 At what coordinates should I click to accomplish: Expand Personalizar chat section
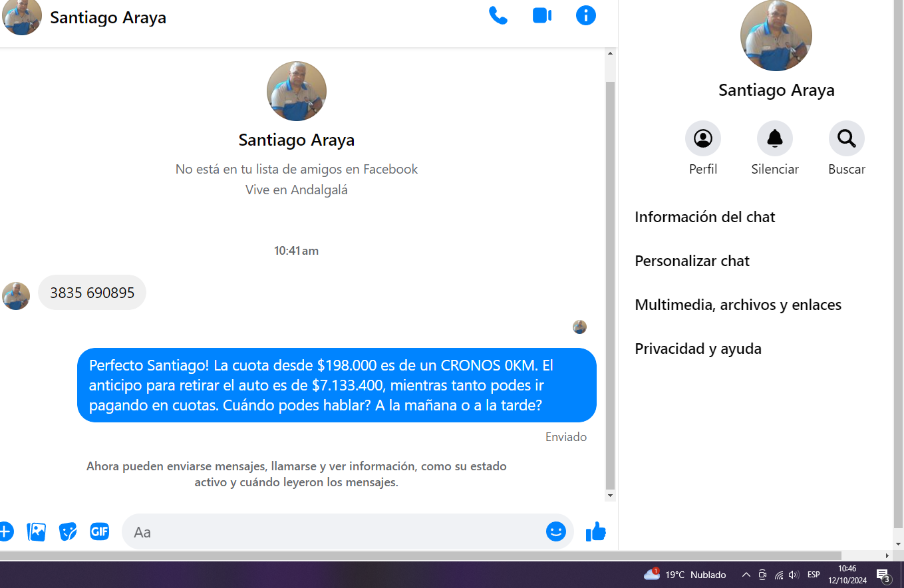[692, 261]
